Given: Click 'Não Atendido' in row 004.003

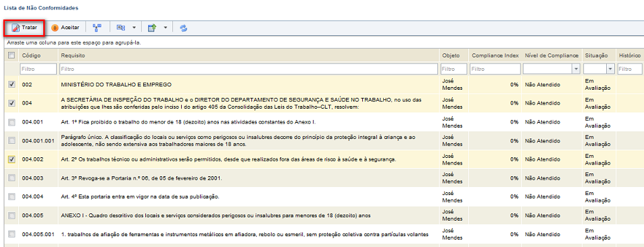Looking at the screenshot, I should (x=543, y=178).
